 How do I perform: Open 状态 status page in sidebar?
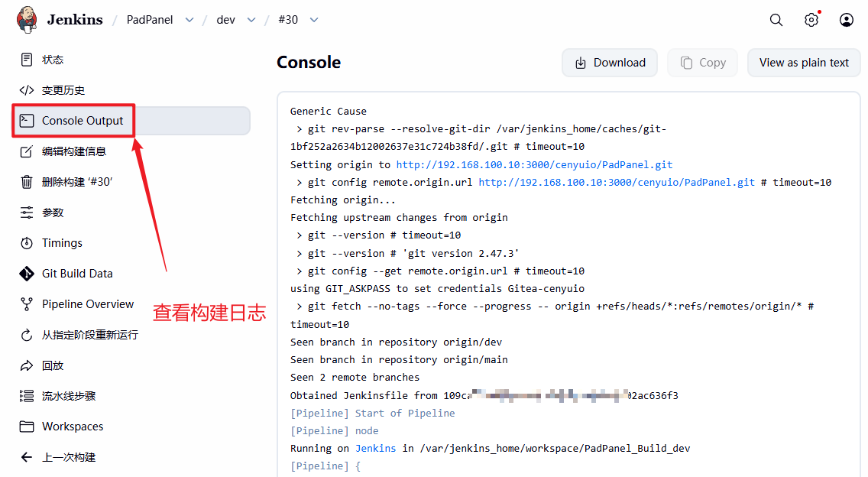(53, 60)
